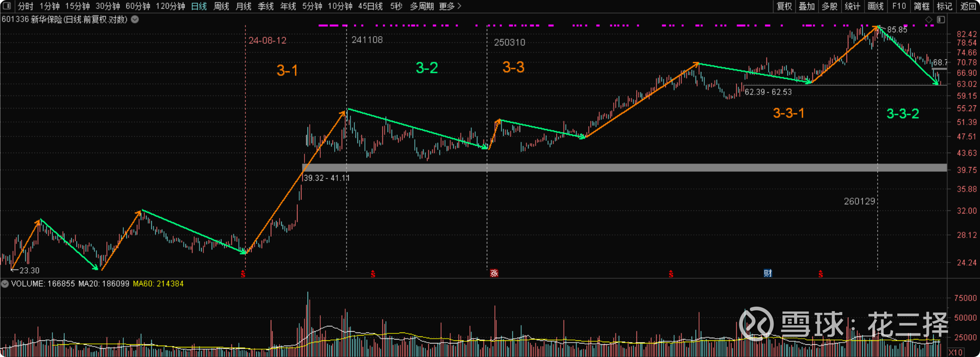Image resolution: width=980 pixels, height=357 pixels.
Task: Click the S marker just right of 财
Action: tap(821, 274)
